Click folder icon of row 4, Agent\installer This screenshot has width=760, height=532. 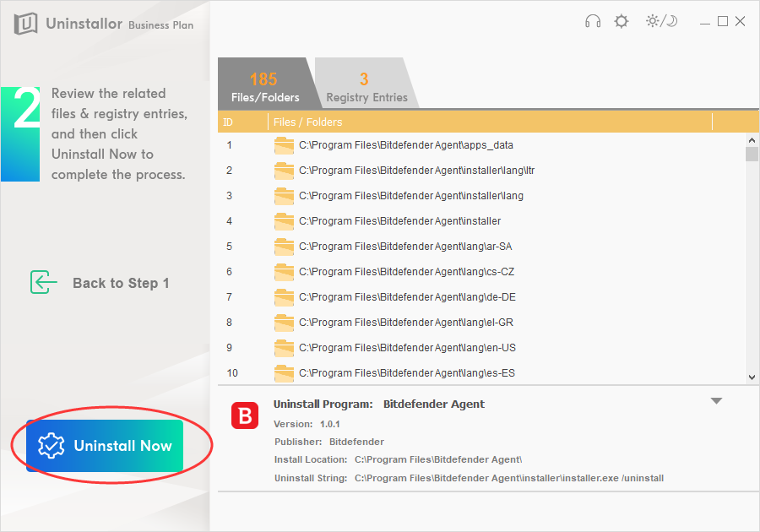pos(284,221)
